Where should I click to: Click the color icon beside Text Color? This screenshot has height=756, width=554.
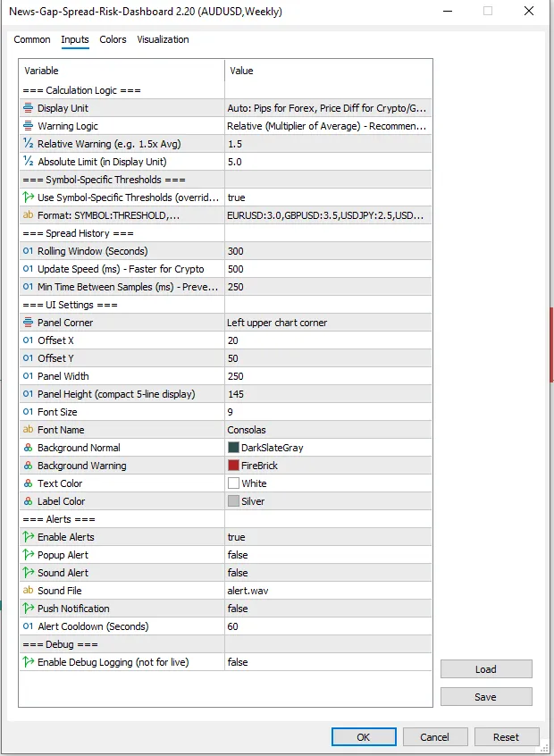click(28, 483)
